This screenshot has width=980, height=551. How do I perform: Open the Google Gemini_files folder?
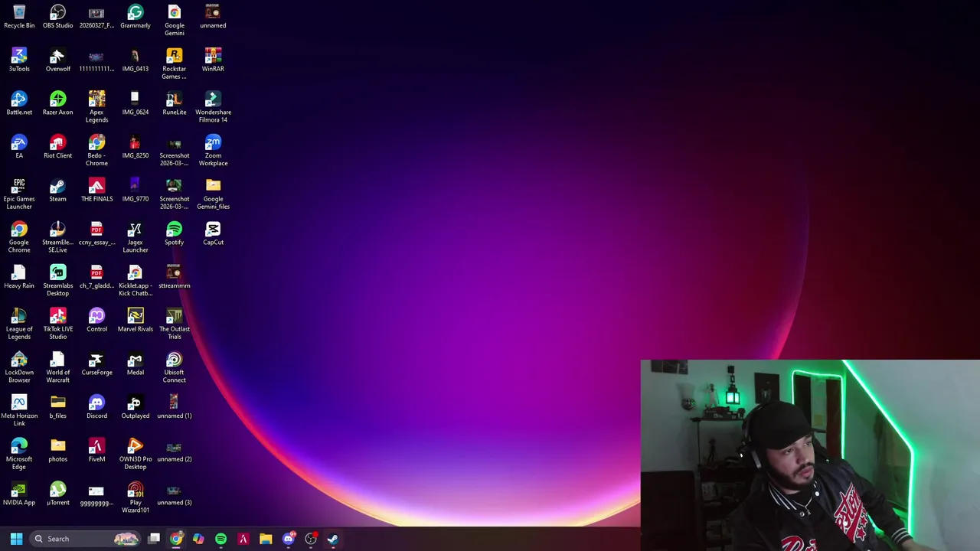pyautogui.click(x=213, y=194)
